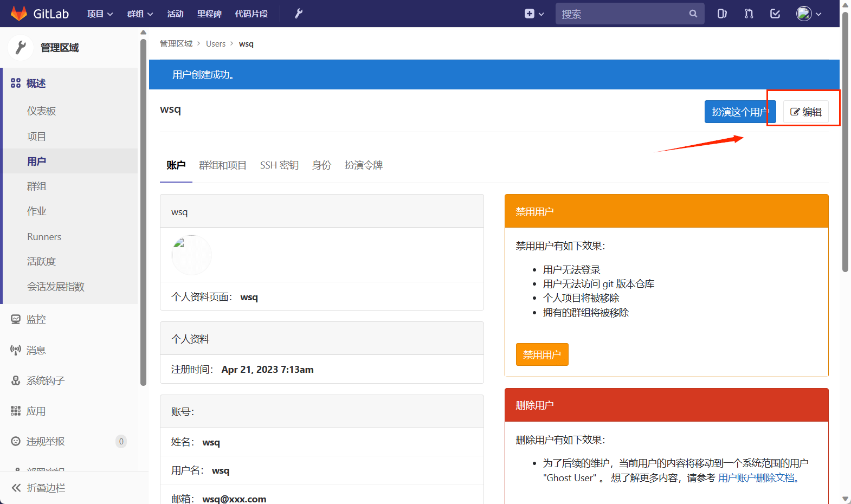Open 活跃度 in sidebar
Image resolution: width=851 pixels, height=504 pixels.
tap(41, 262)
